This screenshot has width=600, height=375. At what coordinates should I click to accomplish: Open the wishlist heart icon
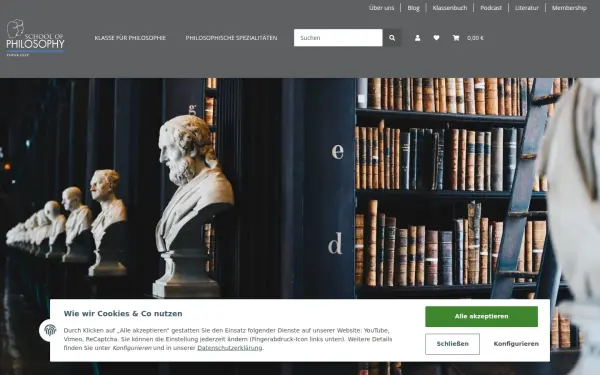pyautogui.click(x=436, y=38)
